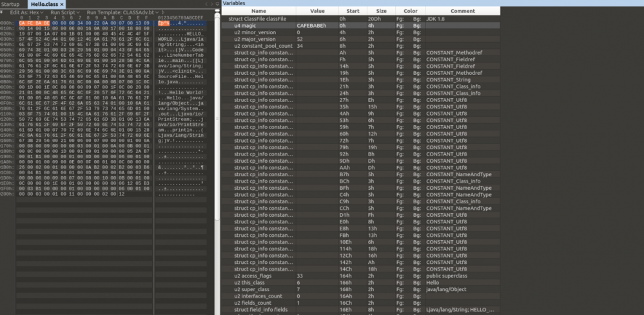Screen dimensions: 644x315
Task: Sort variables by the Name column header
Action: 259,11
